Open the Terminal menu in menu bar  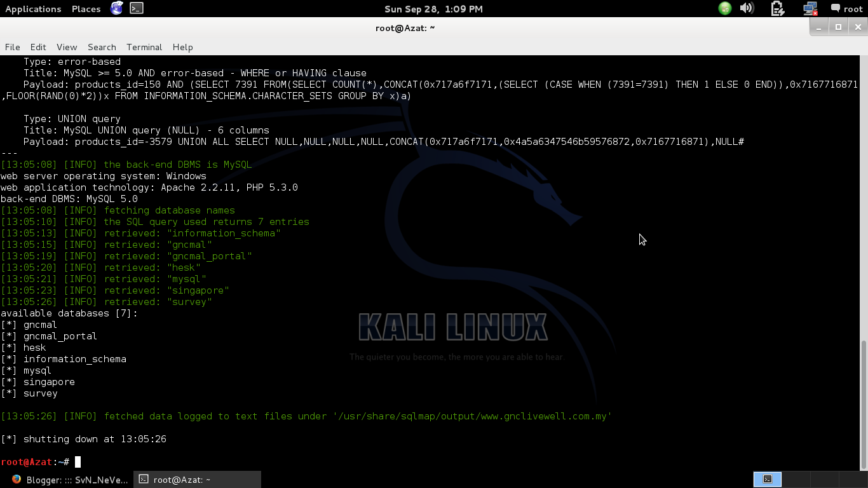coord(144,47)
